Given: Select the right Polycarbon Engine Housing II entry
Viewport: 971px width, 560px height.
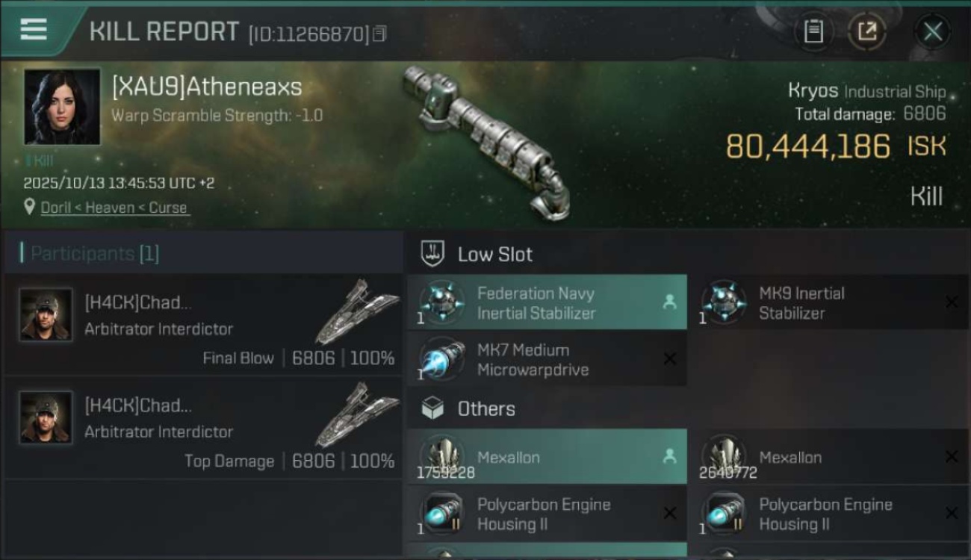Looking at the screenshot, I should pyautogui.click(x=828, y=514).
